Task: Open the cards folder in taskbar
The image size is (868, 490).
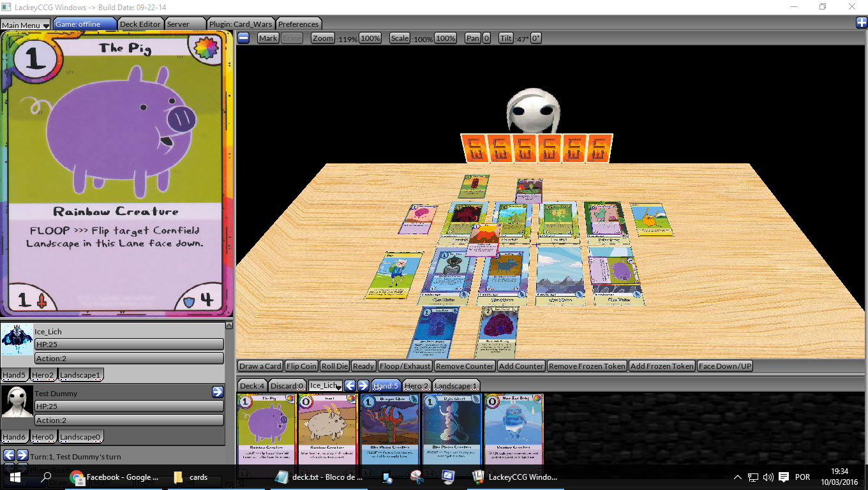Action: [191, 477]
